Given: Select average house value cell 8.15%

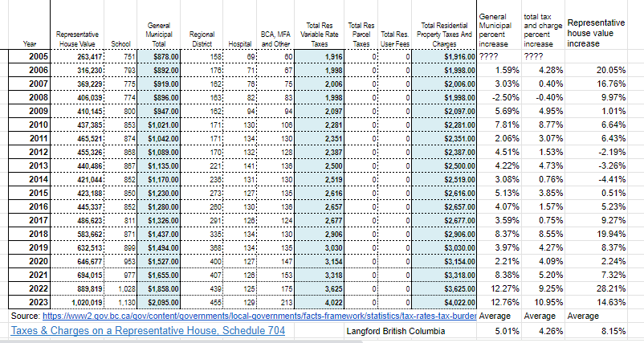Looking at the screenshot, I should tap(596, 331).
